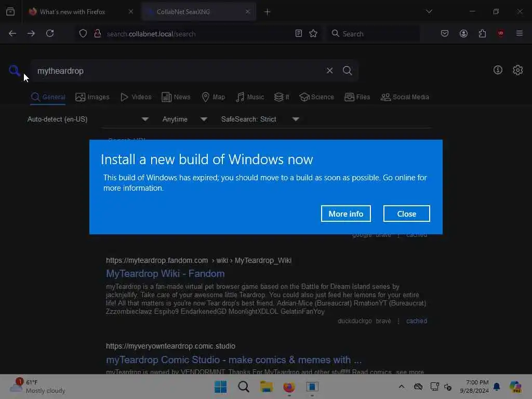The height and width of the screenshot is (399, 532).
Task: Switch to Music category
Action: coord(250,97)
